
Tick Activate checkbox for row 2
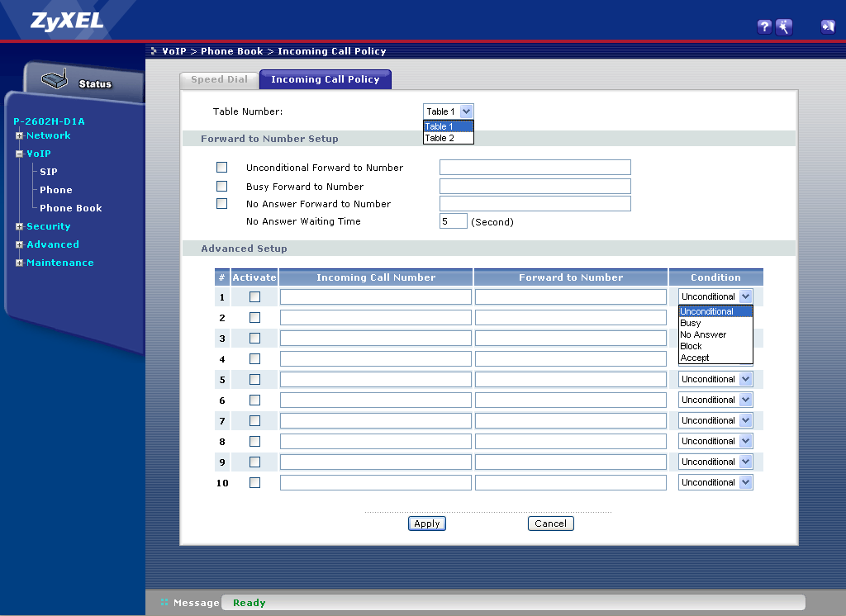(254, 318)
